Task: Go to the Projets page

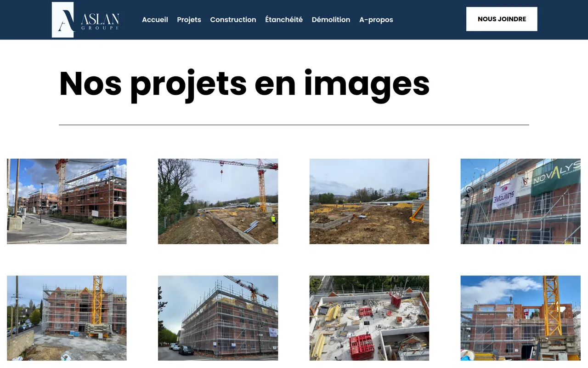Action: click(189, 20)
